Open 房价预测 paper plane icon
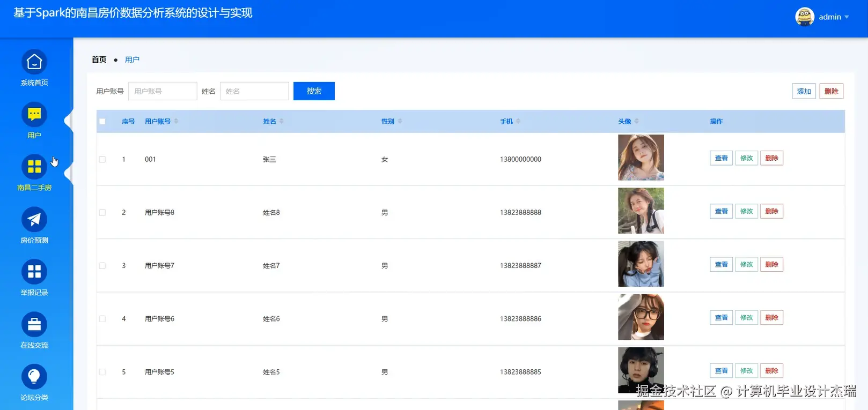This screenshot has width=868, height=410. coord(34,220)
